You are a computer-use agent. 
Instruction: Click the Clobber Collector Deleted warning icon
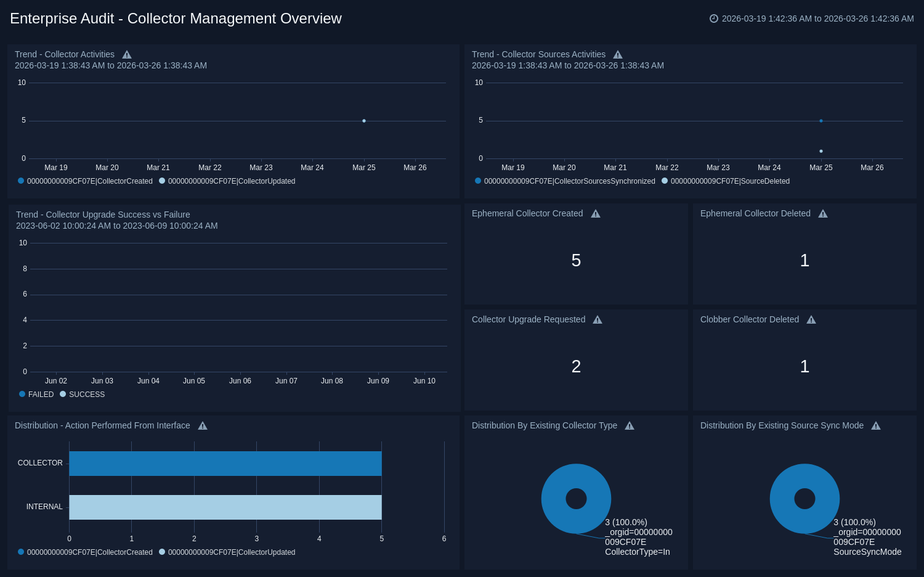[x=811, y=320]
